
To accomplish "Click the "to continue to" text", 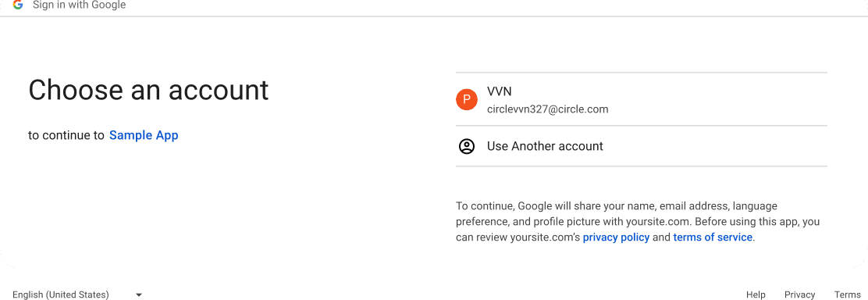I will [66, 135].
